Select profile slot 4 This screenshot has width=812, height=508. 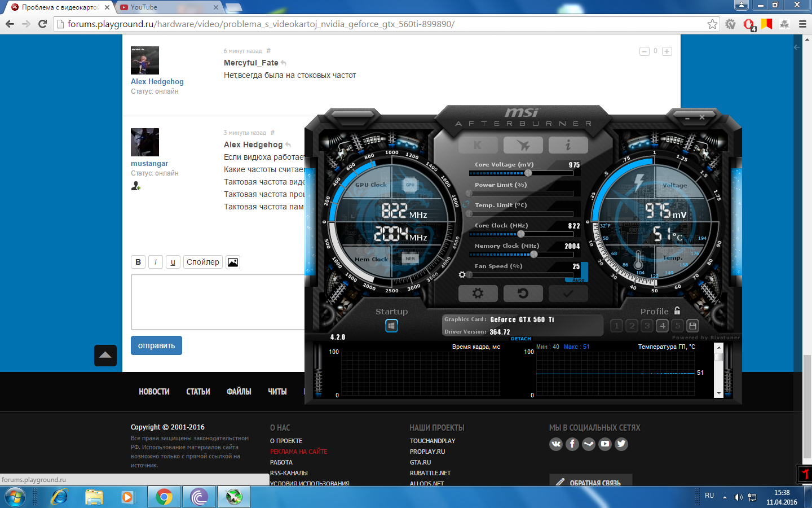click(x=661, y=325)
